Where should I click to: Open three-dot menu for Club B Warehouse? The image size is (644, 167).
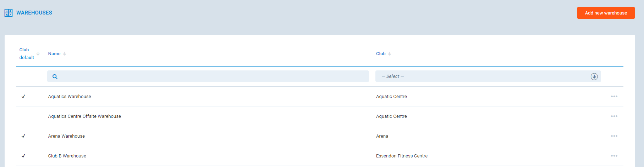pos(614,156)
